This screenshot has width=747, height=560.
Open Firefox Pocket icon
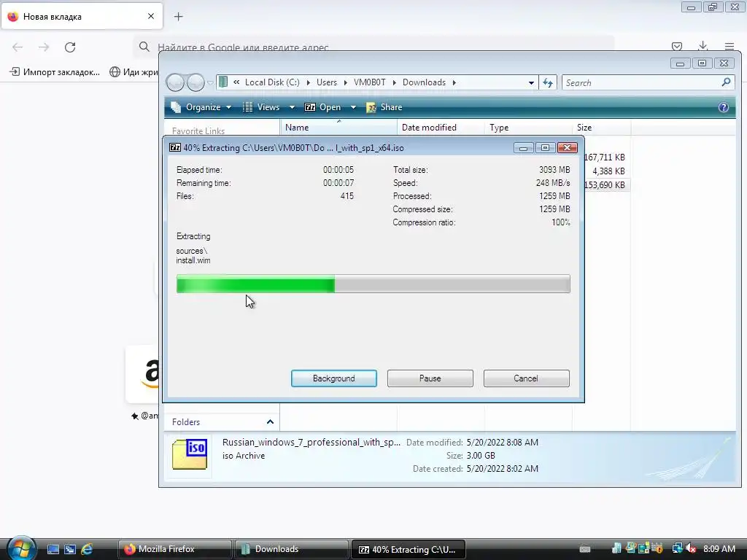tap(676, 46)
